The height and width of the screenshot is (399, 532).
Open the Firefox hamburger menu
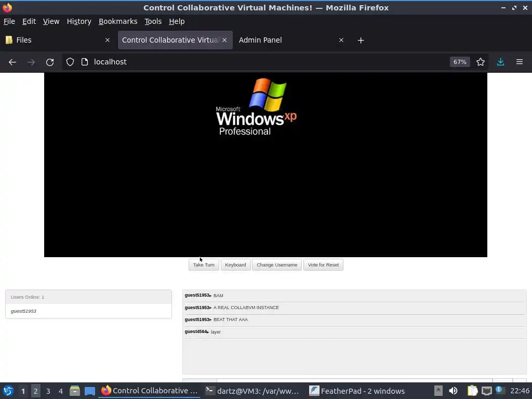(519, 62)
